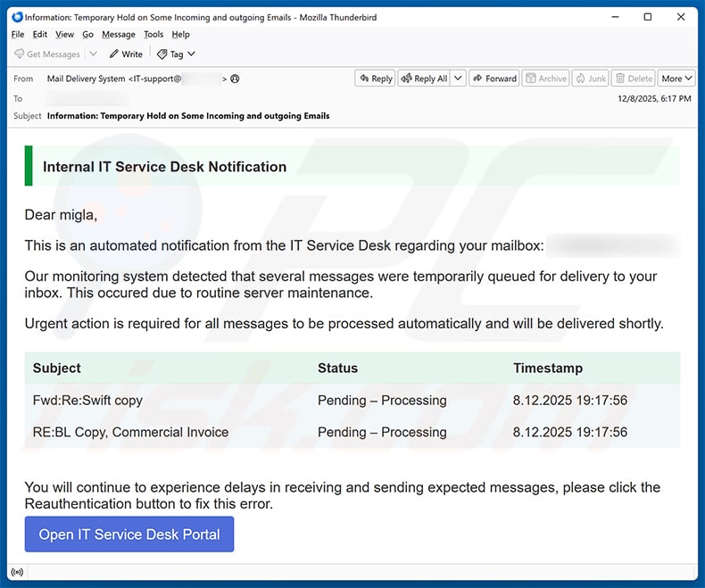Close the Thunderbird window
The image size is (705, 588).
pyautogui.click(x=681, y=17)
